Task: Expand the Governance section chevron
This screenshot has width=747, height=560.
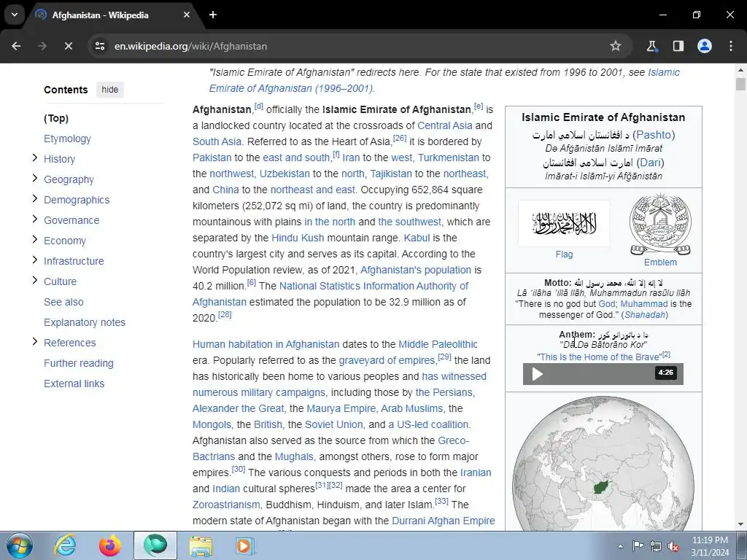Action: [x=35, y=219]
